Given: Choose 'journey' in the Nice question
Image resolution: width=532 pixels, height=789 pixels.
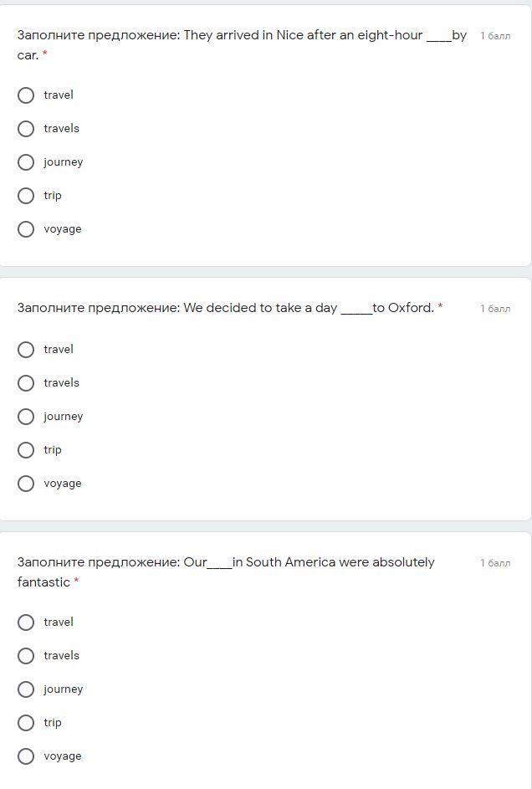Looking at the screenshot, I should (26, 162).
